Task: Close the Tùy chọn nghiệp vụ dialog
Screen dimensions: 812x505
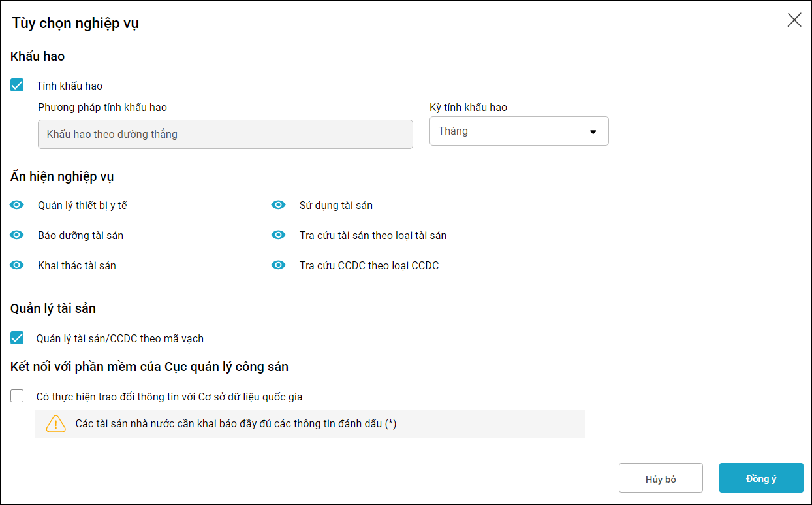Action: [794, 20]
